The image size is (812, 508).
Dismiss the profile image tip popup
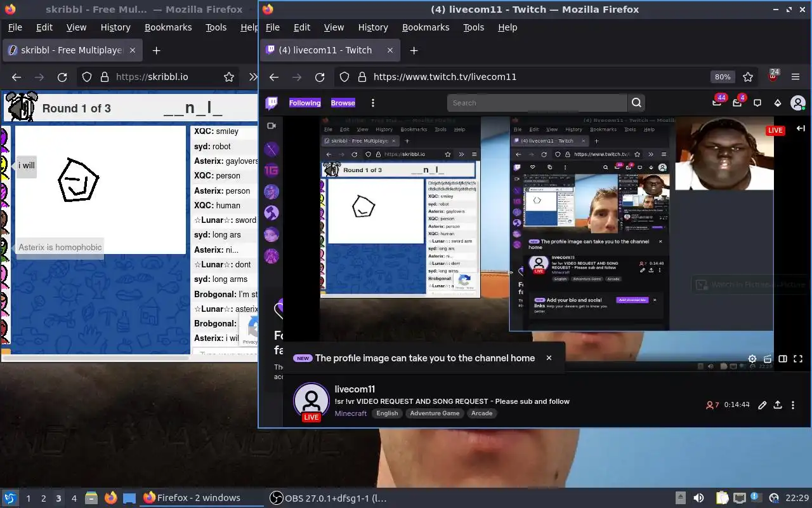pyautogui.click(x=549, y=358)
